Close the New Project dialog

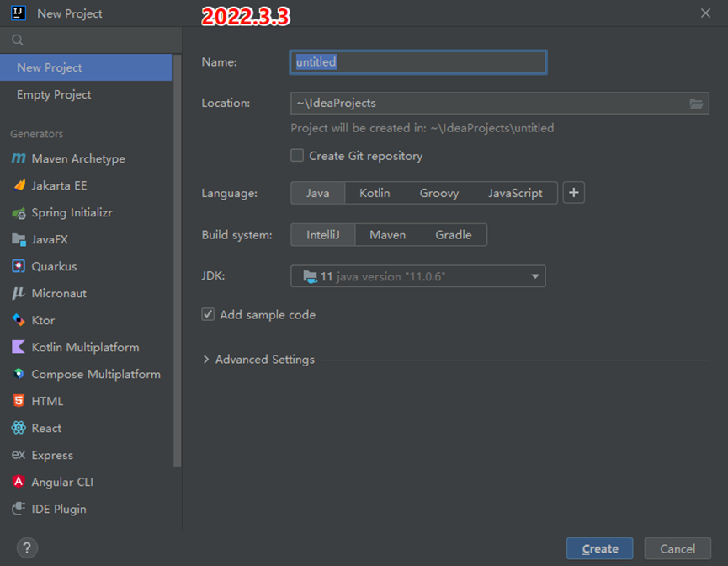(705, 13)
